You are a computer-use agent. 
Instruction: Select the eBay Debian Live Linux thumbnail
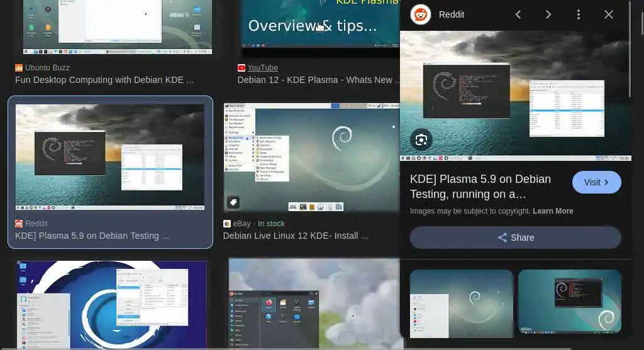pyautogui.click(x=311, y=158)
